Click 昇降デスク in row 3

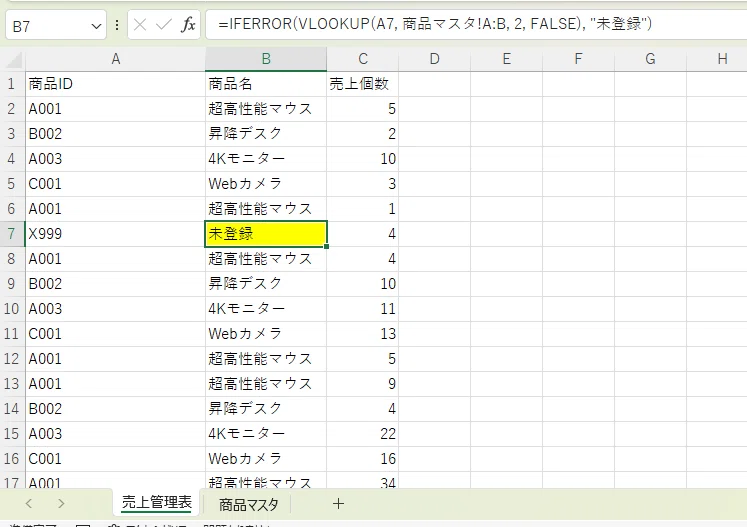[x=266, y=134]
